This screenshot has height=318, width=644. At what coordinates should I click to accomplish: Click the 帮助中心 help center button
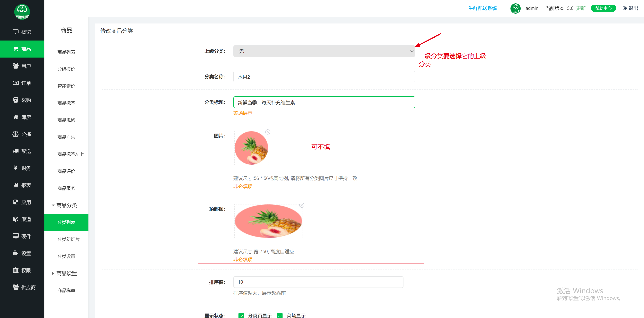(x=603, y=8)
